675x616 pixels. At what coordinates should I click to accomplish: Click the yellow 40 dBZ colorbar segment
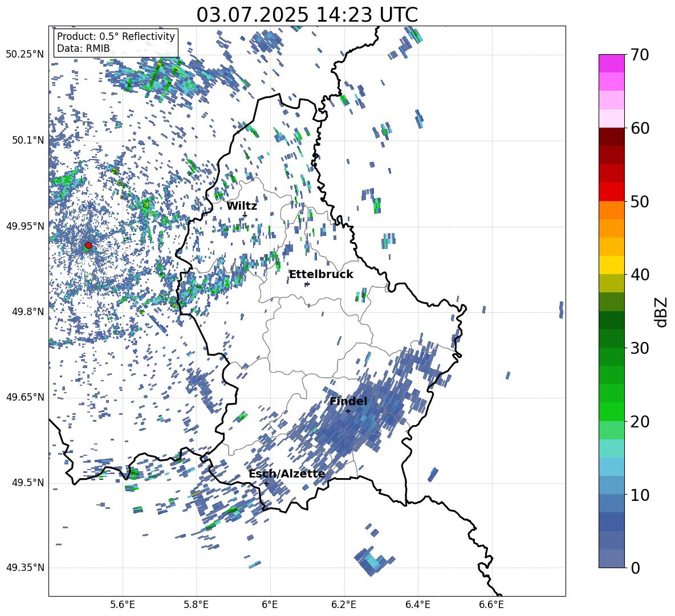pos(611,265)
